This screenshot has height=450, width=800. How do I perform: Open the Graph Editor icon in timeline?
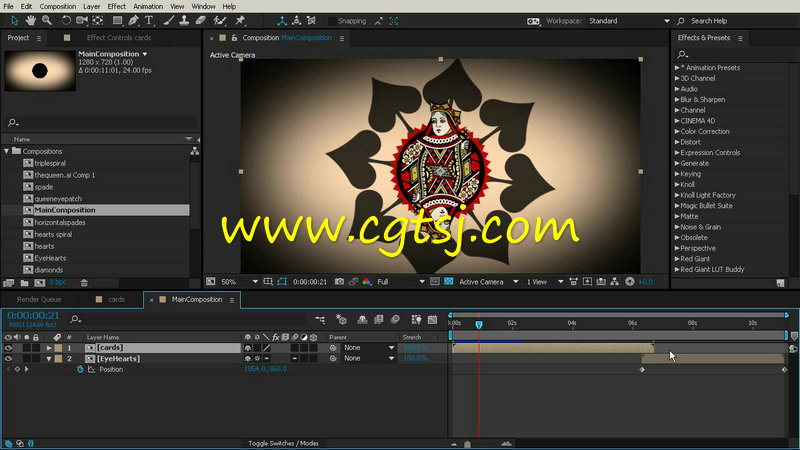(x=433, y=319)
